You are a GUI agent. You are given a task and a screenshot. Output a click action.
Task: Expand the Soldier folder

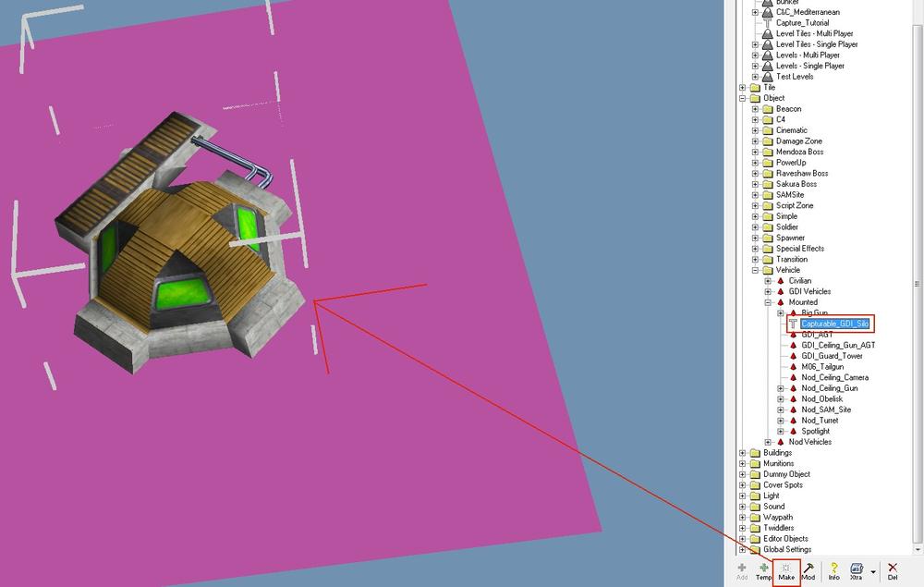[756, 226]
